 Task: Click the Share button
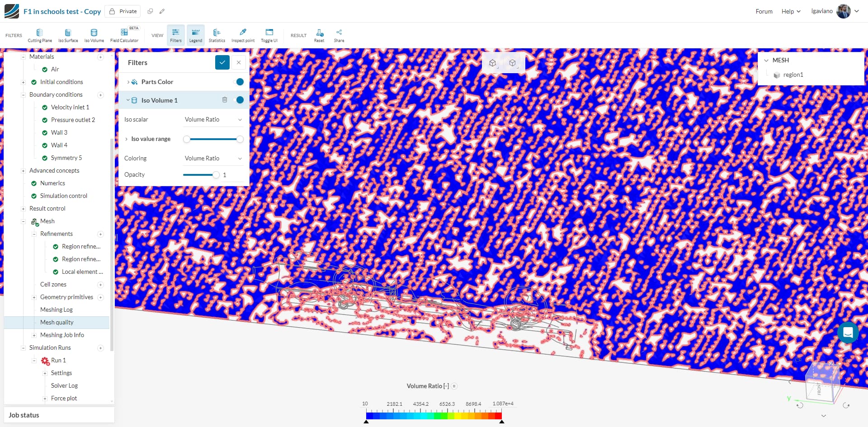pos(339,35)
